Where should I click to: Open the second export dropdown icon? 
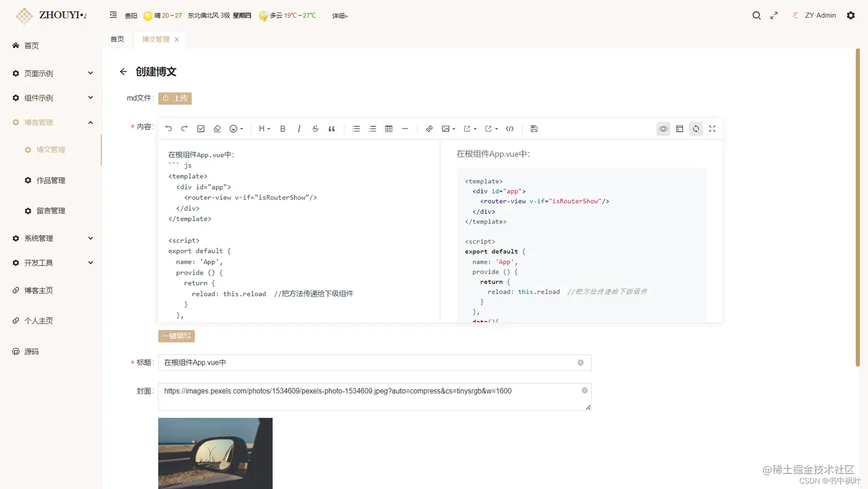491,129
